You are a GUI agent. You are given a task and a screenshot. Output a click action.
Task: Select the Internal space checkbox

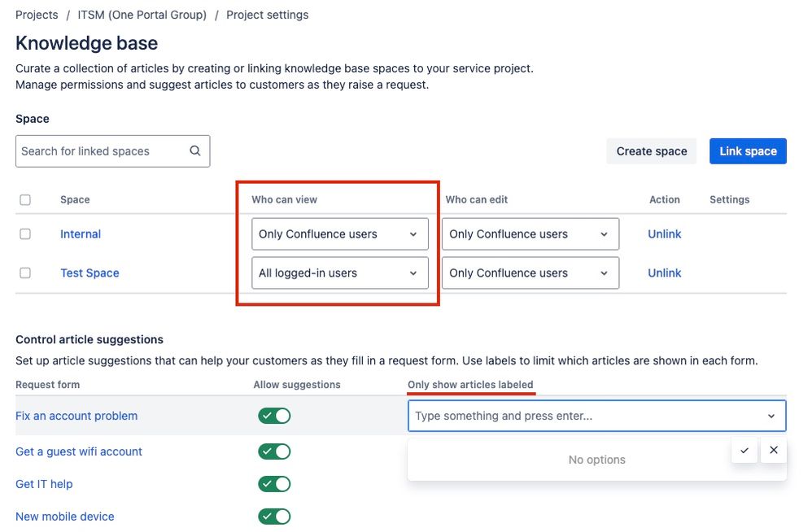pyautogui.click(x=25, y=233)
